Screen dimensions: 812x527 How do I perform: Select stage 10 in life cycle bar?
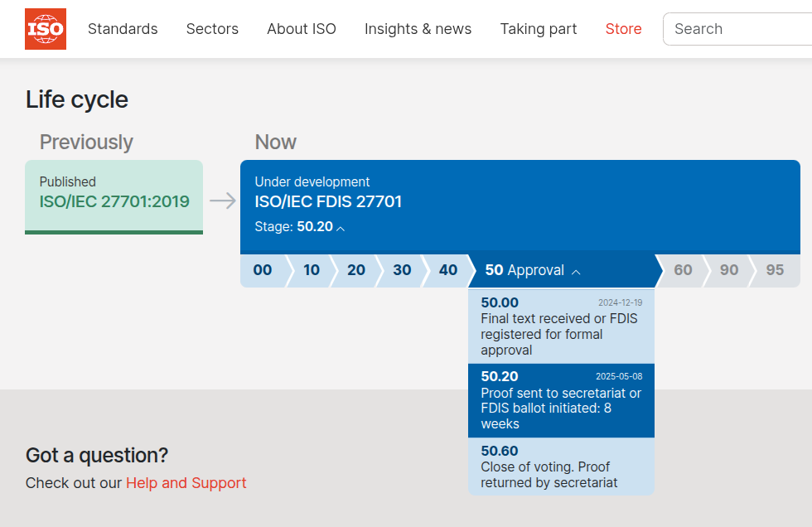pyautogui.click(x=312, y=270)
